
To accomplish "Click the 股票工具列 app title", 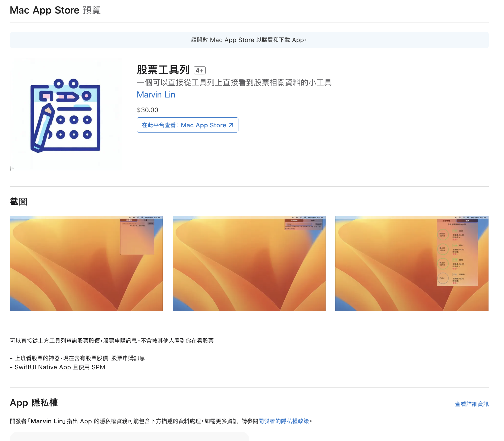I will [163, 70].
